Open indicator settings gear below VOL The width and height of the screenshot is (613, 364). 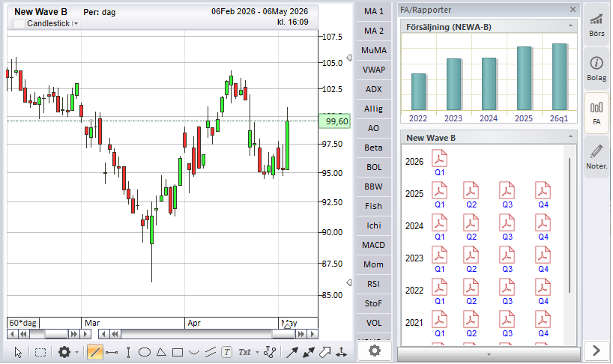(375, 351)
